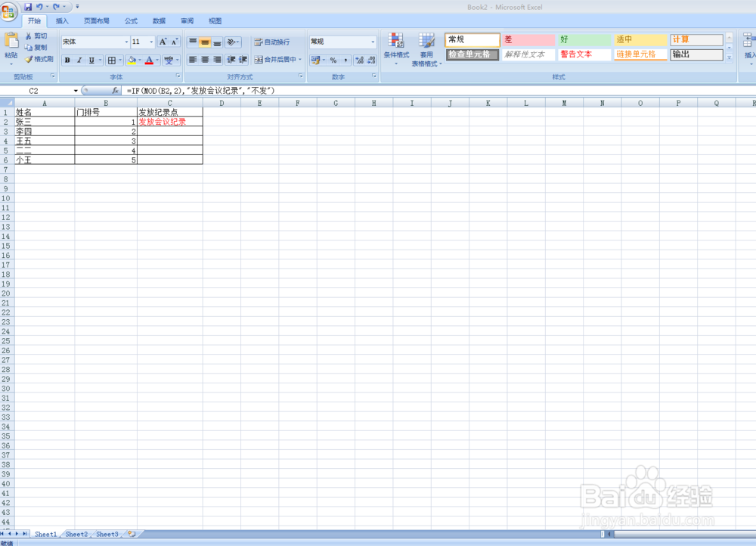Copy selection with 复制
756x546 pixels.
[x=36, y=48]
